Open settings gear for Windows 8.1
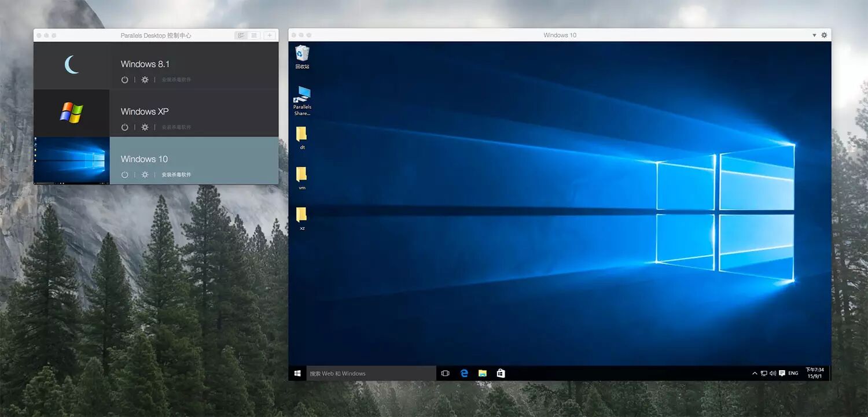This screenshot has height=417, width=868. click(145, 80)
